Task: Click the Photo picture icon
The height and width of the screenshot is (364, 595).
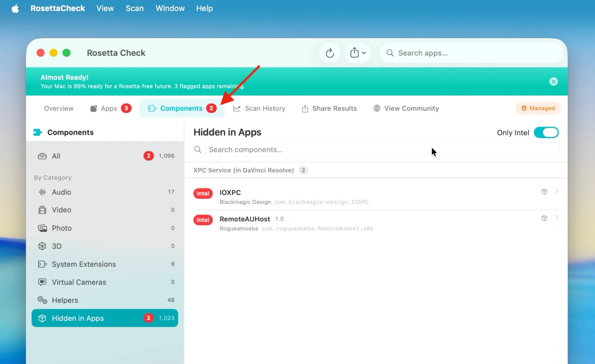Action: coord(42,228)
